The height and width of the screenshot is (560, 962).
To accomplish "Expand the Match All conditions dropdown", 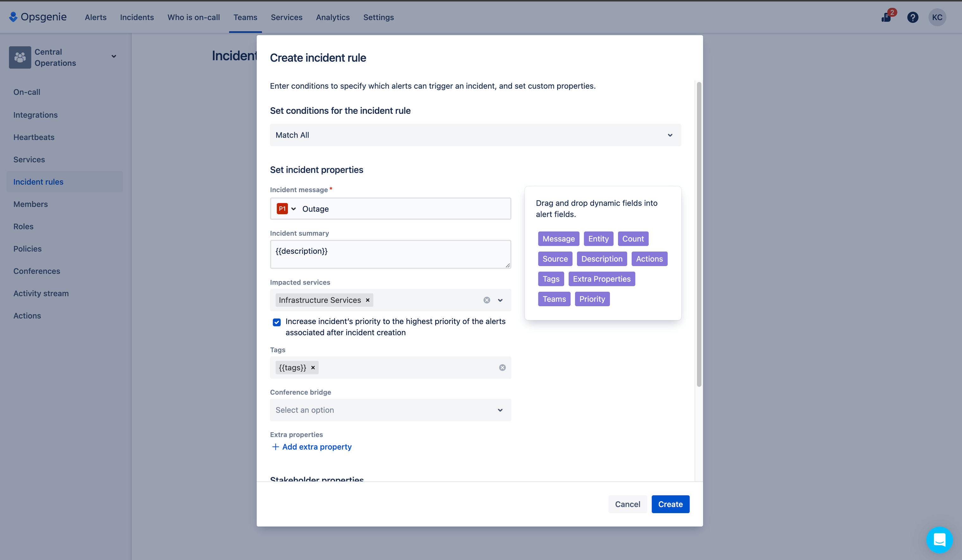I will [670, 135].
